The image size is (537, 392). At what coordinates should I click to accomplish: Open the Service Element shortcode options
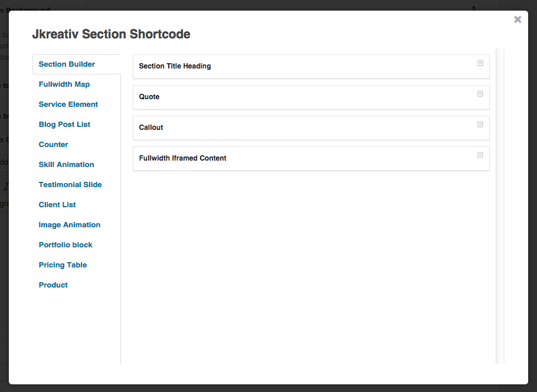point(68,104)
